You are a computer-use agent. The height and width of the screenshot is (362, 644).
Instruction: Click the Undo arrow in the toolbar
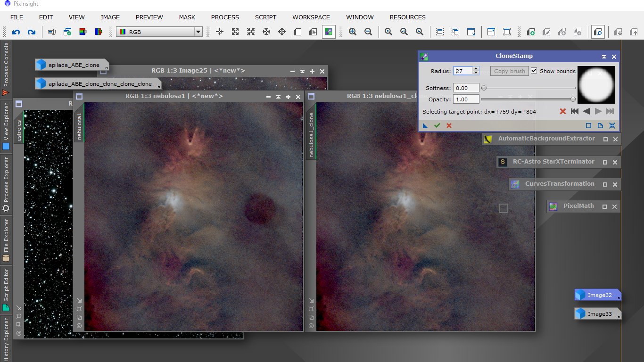(16, 32)
